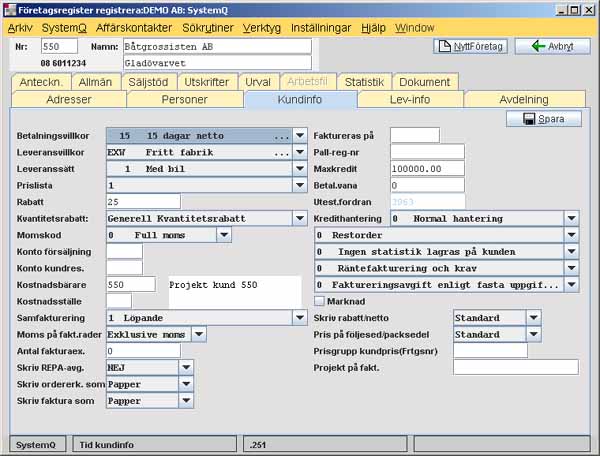Switch to the Allmän tab
The height and width of the screenshot is (456, 600).
[95, 82]
